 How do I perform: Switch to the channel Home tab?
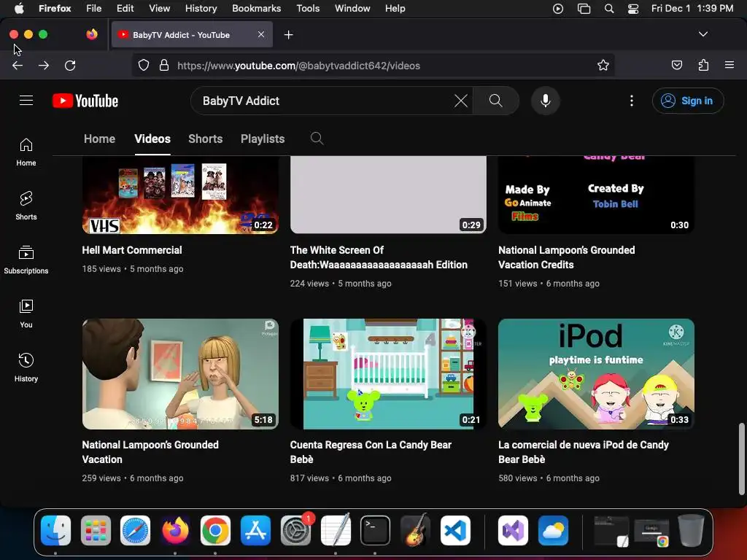point(99,139)
